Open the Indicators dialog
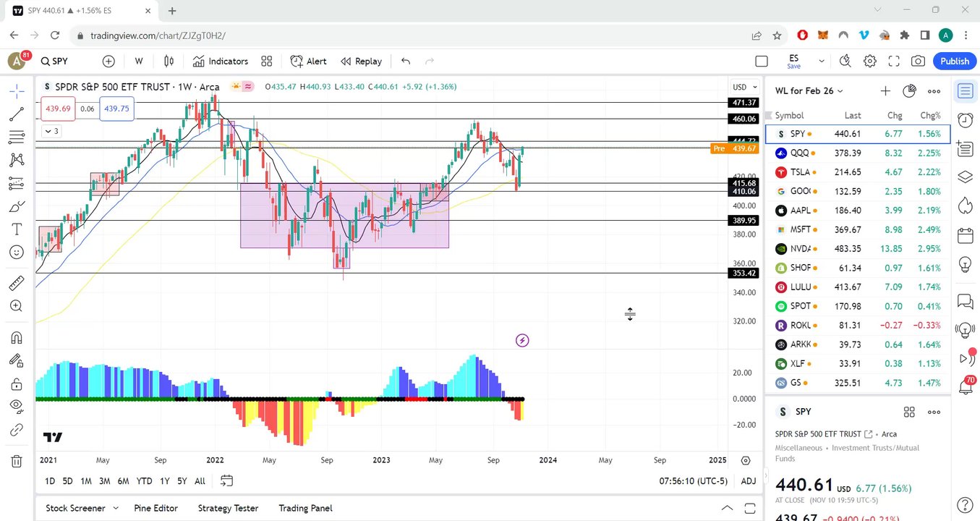This screenshot has height=521, width=980. pos(221,62)
